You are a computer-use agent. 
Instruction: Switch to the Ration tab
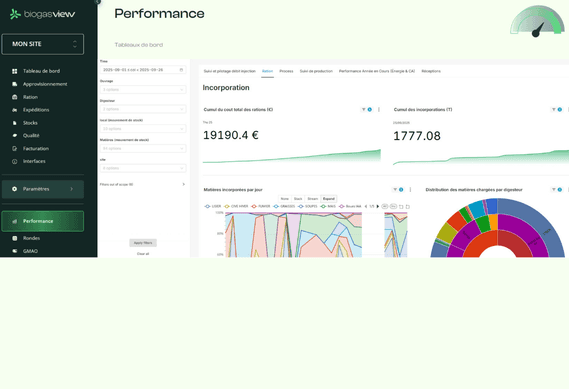(267, 71)
